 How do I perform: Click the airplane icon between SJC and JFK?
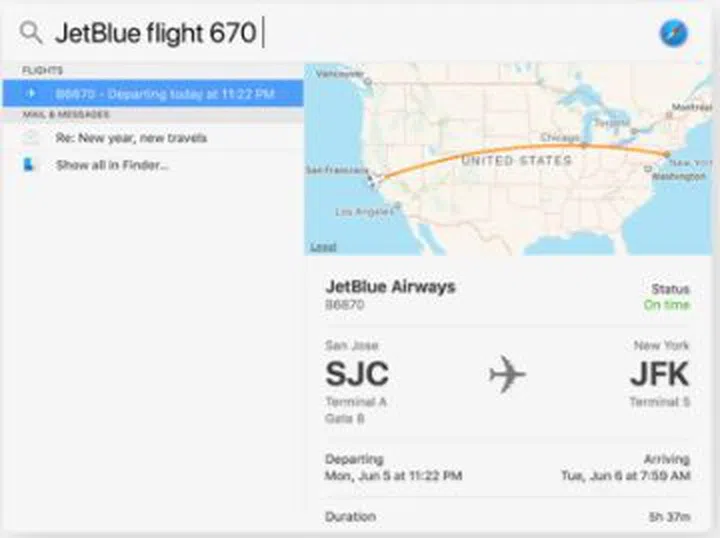(x=507, y=375)
